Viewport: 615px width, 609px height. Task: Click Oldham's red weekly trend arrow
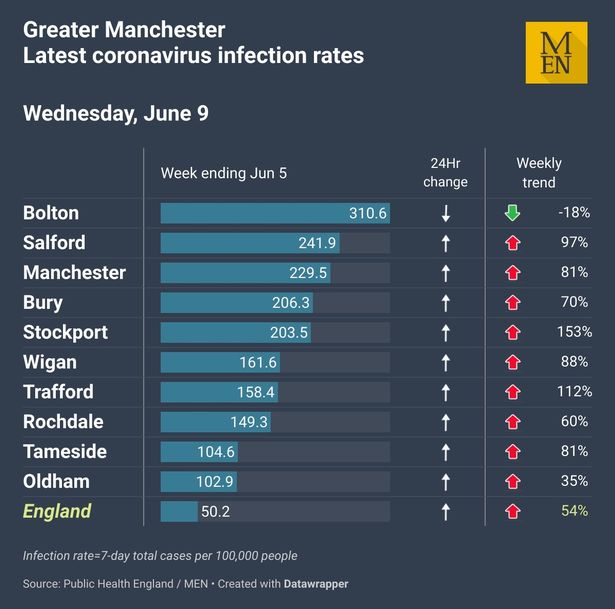[x=513, y=481]
